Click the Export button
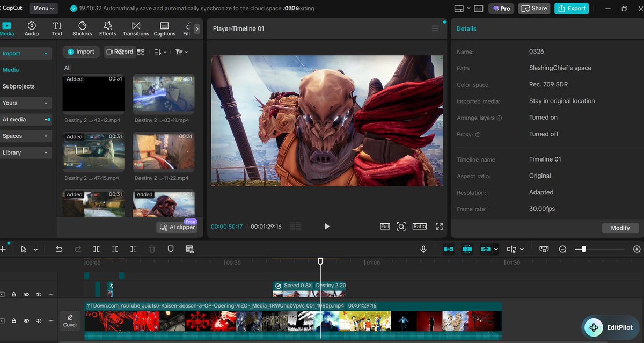 click(572, 9)
